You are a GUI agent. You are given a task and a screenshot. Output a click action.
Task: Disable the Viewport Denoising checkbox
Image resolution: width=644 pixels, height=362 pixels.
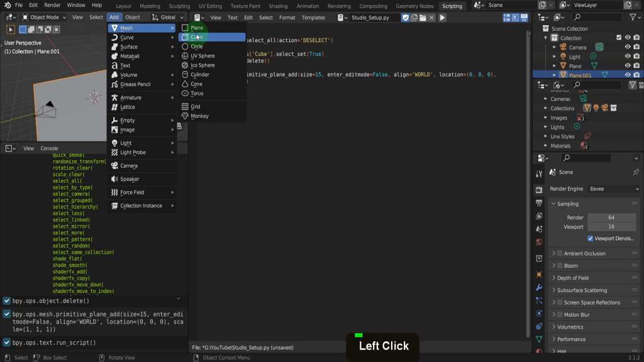coord(590,238)
